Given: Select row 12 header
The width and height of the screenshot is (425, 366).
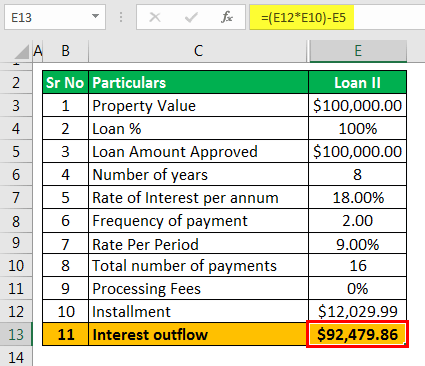Looking at the screenshot, I should tap(16, 311).
